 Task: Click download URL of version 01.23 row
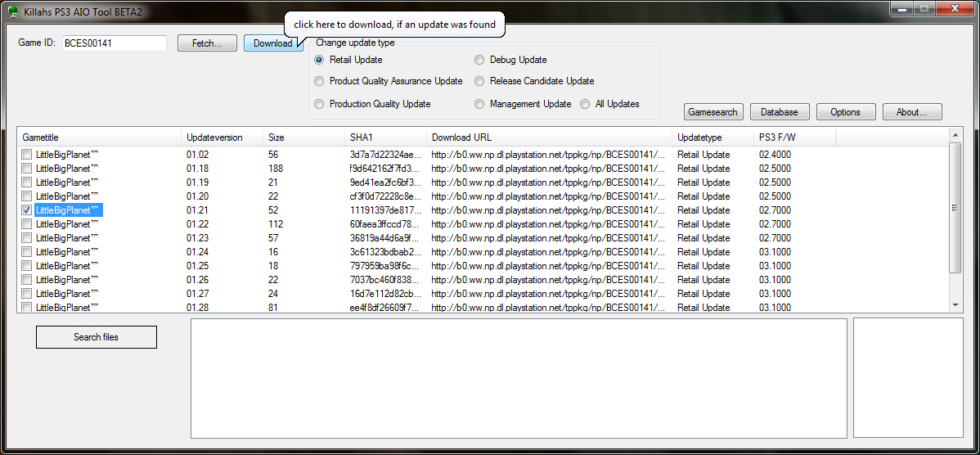pyautogui.click(x=549, y=237)
